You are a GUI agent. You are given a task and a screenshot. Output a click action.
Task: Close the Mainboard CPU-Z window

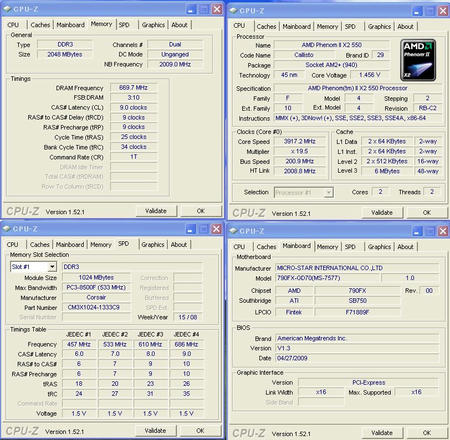pyautogui.click(x=443, y=231)
